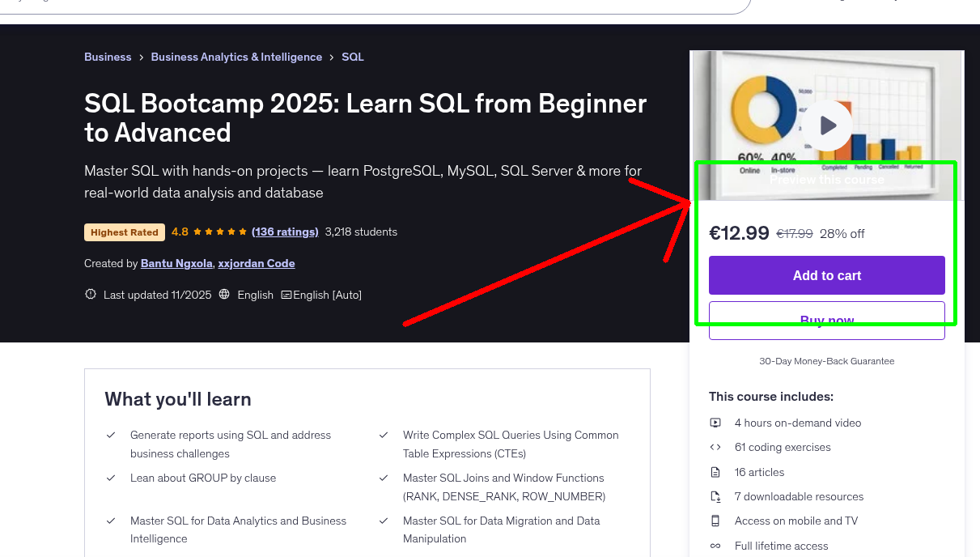Click the Add to cart button
The image size is (980, 557).
tap(826, 275)
